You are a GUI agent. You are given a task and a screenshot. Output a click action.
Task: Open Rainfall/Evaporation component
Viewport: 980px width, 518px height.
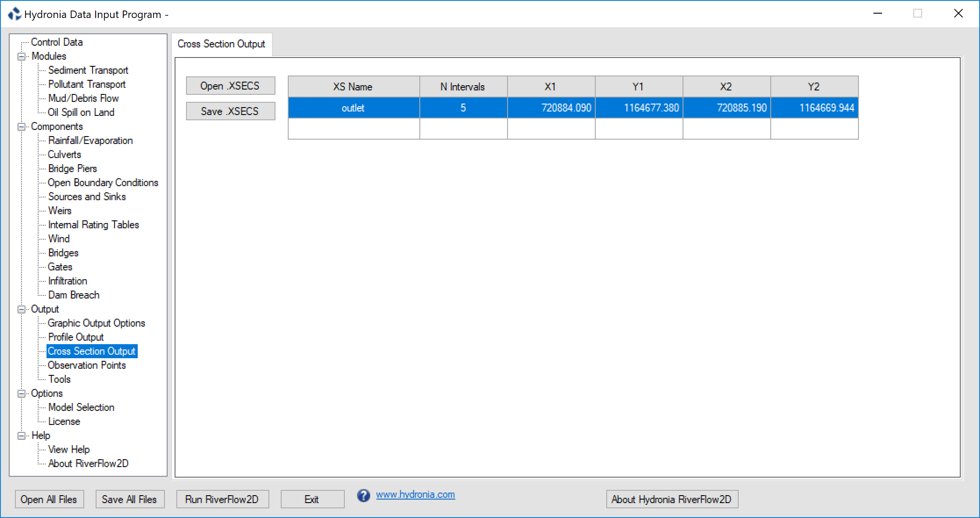pos(90,140)
